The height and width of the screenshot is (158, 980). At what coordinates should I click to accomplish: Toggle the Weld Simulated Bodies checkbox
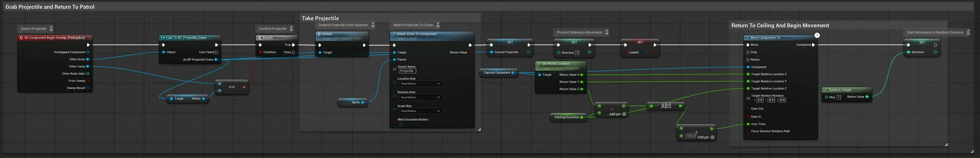[x=401, y=124]
